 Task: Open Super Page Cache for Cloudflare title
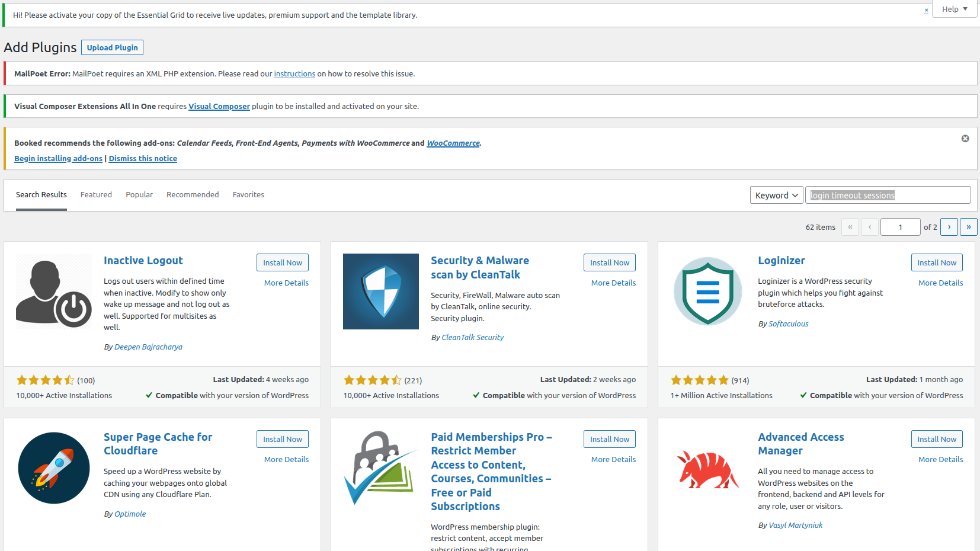click(158, 444)
